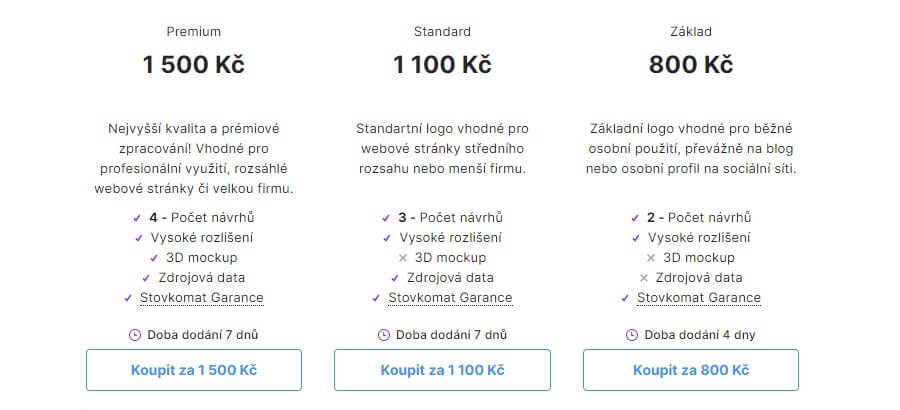Buy the Základ plan for 800 Kč

(x=691, y=370)
